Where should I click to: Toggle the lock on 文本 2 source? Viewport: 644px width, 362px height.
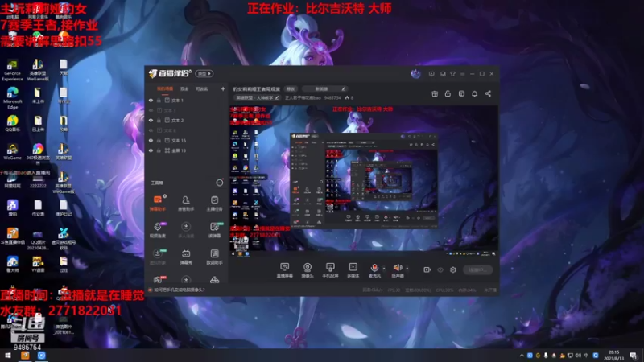tap(159, 120)
